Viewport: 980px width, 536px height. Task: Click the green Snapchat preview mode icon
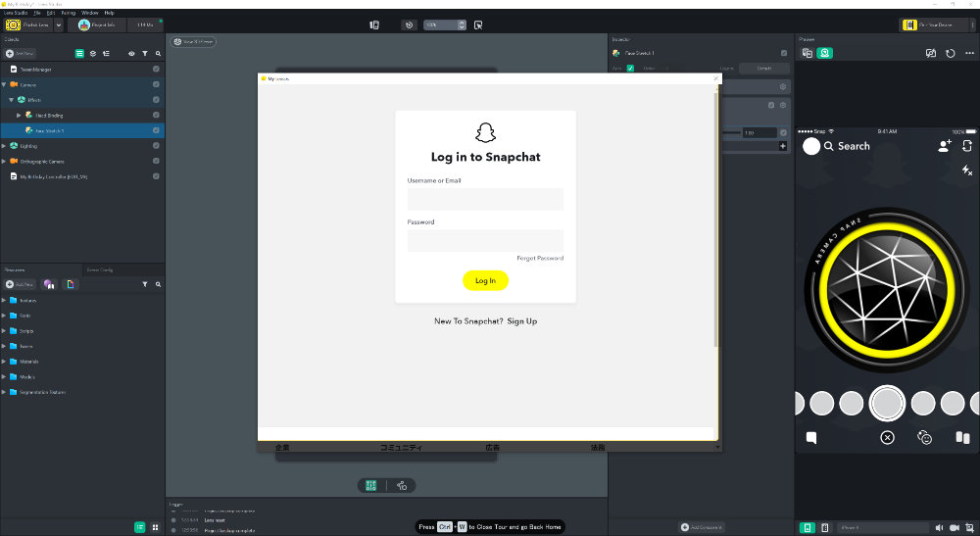click(x=825, y=53)
